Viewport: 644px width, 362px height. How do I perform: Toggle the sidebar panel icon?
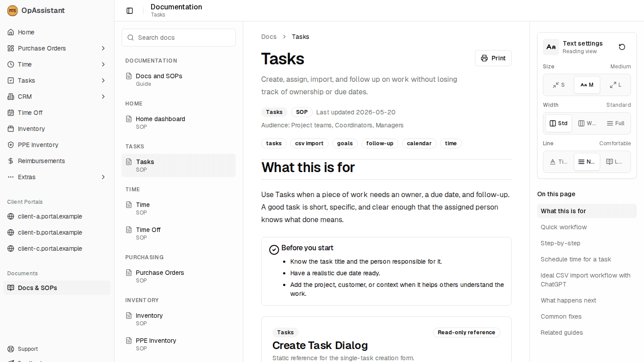130,11
